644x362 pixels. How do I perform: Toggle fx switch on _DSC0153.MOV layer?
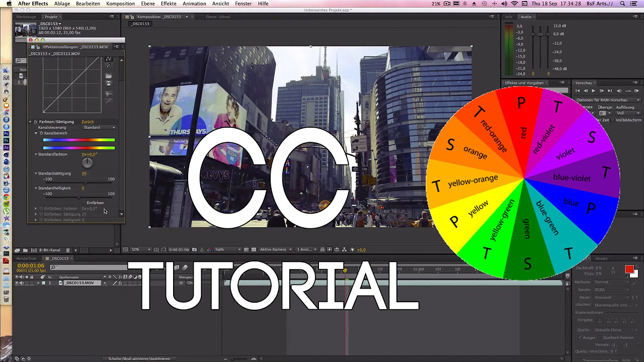(x=120, y=283)
